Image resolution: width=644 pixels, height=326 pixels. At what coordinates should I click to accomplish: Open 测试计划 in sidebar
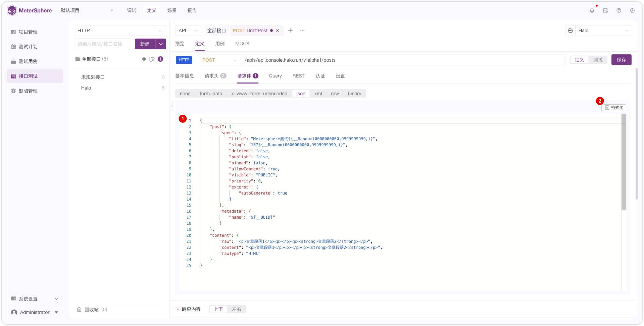click(x=35, y=47)
